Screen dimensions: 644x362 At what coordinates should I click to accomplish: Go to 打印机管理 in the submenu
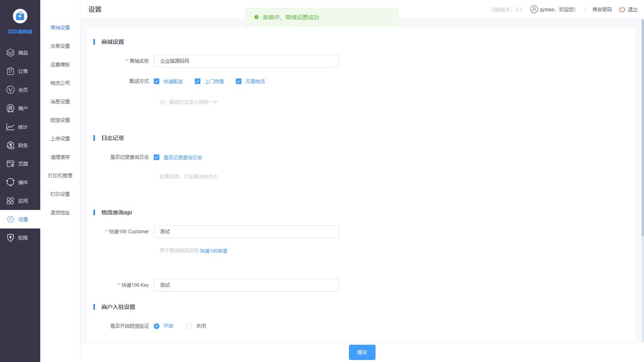(x=60, y=176)
